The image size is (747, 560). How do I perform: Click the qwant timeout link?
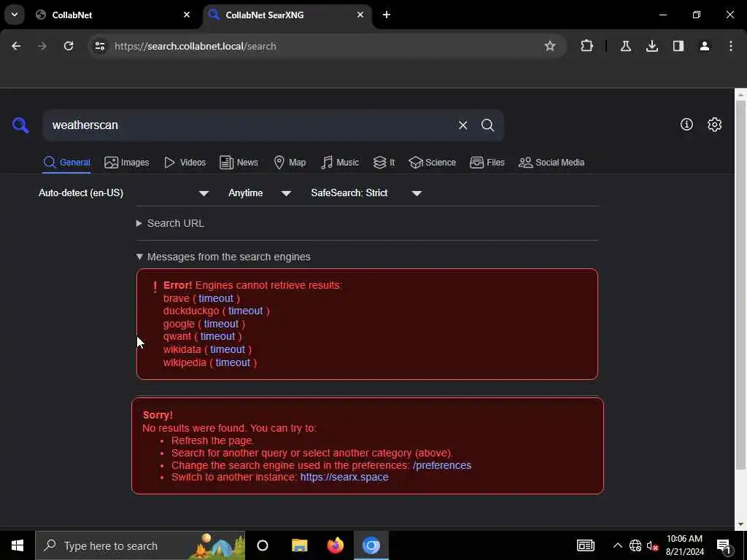click(x=217, y=336)
